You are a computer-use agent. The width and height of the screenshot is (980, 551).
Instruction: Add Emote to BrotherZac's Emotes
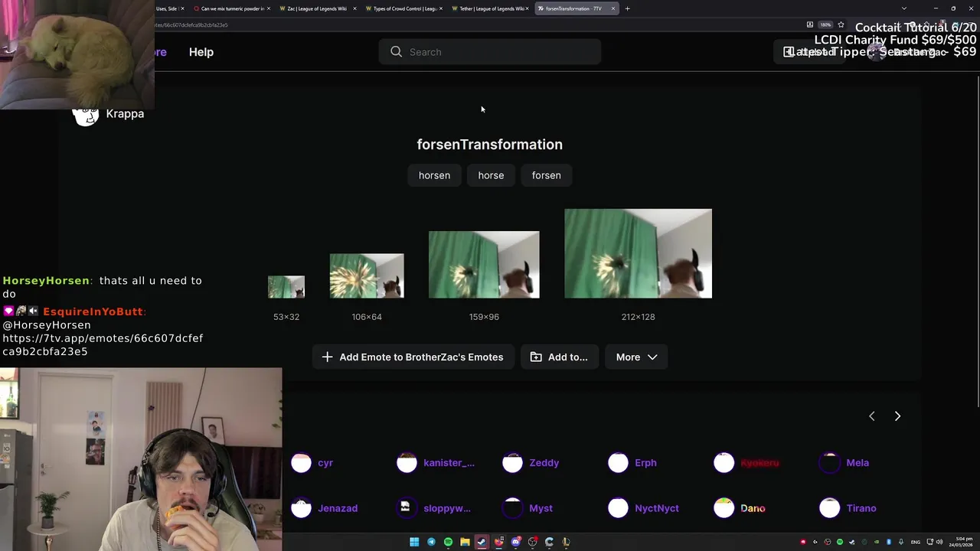(x=413, y=357)
